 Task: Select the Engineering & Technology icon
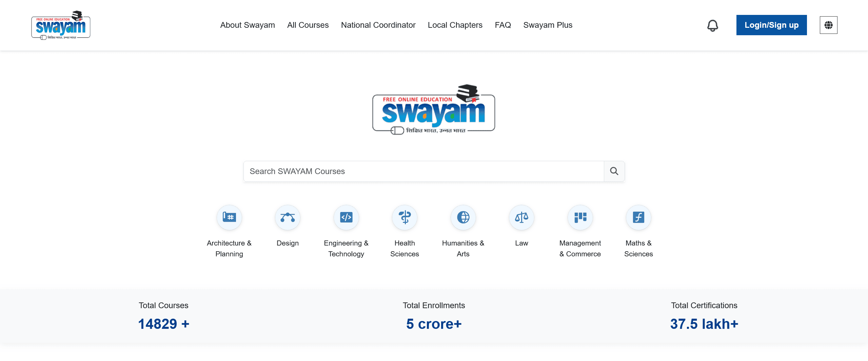(346, 217)
